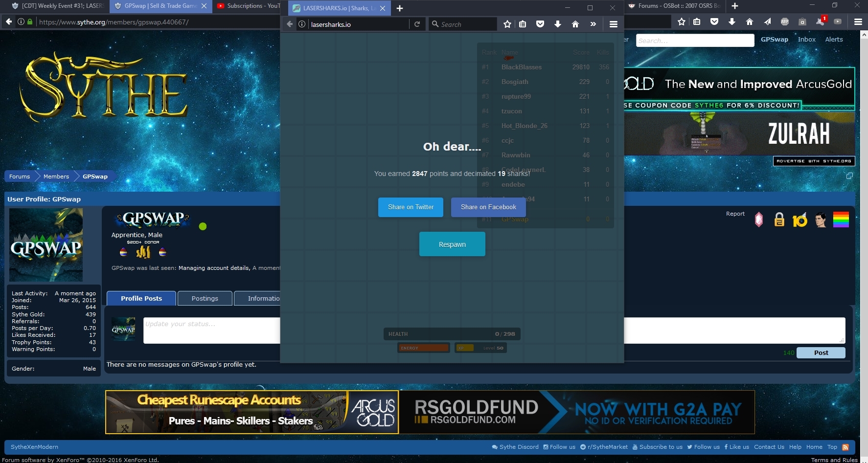The image size is (868, 463).
Task: Open new tab in Sythe browser window
Action: point(735,6)
